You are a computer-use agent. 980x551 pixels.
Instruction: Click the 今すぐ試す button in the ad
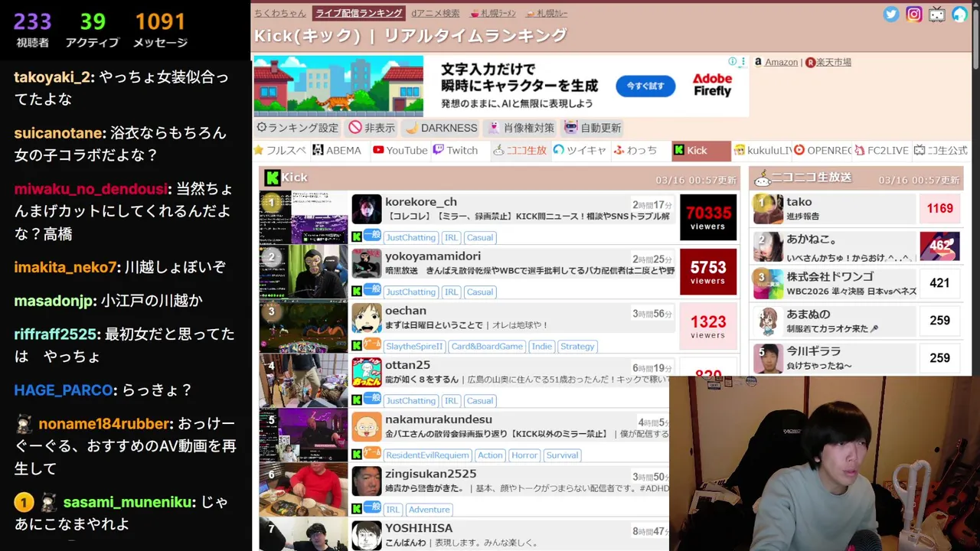pos(645,86)
